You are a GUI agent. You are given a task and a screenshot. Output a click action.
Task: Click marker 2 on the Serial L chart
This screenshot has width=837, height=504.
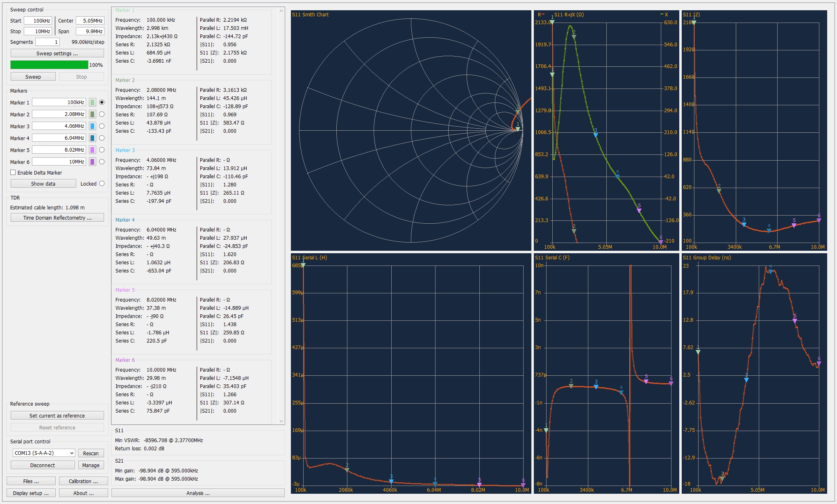coord(347,470)
